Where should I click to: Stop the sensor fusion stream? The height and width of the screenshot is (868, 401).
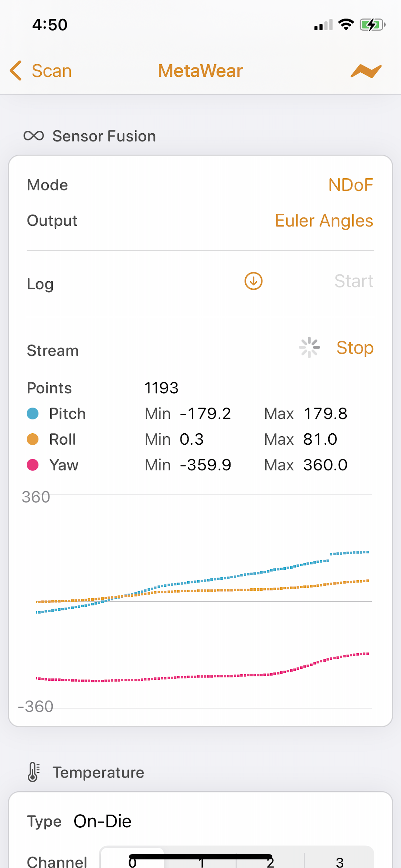click(x=355, y=348)
